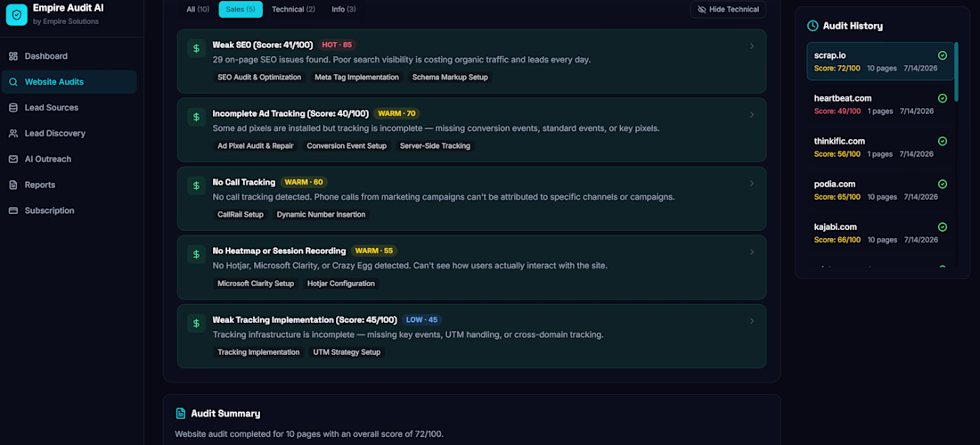The width and height of the screenshot is (980, 445).
Task: Switch to the Info (3) tab
Action: pos(344,10)
